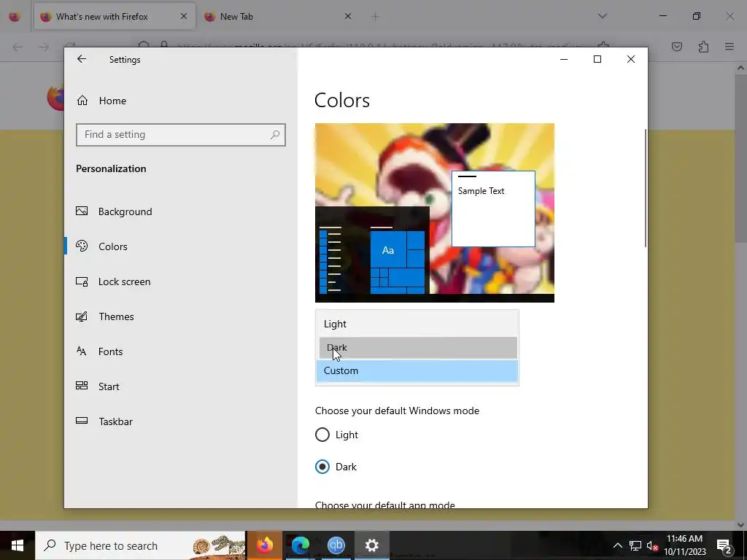Image resolution: width=747 pixels, height=560 pixels.
Task: Open the Windows Start menu
Action: coord(18,545)
